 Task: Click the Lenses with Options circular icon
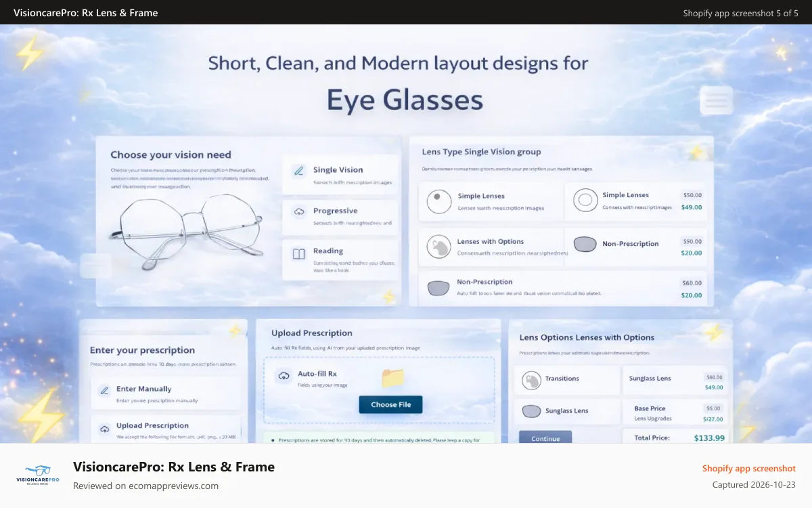(439, 247)
